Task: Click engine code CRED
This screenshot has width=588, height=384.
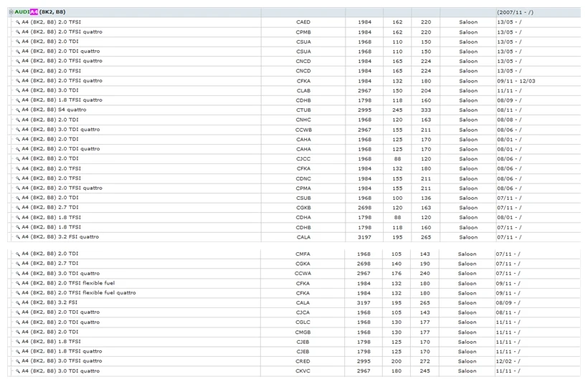Action: point(303,362)
